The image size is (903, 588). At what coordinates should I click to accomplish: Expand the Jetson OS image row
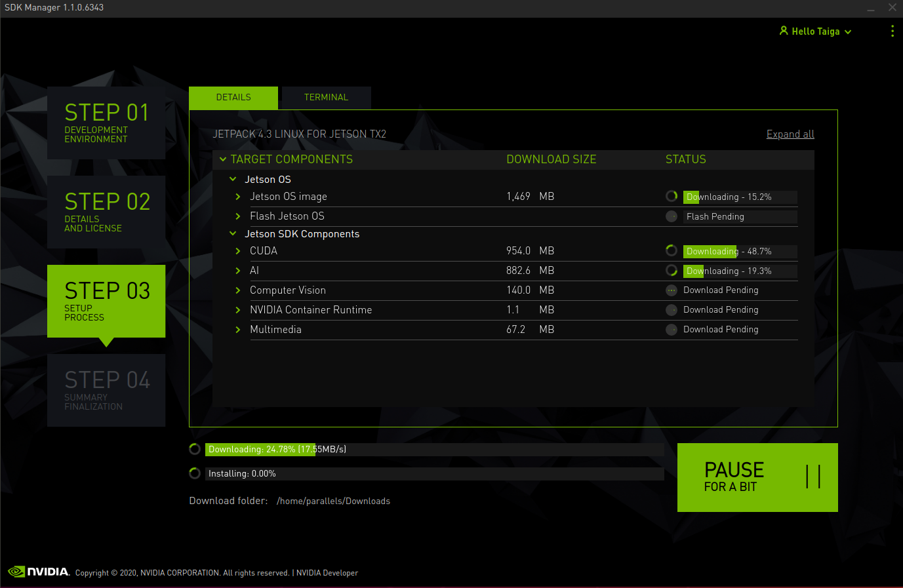(238, 197)
